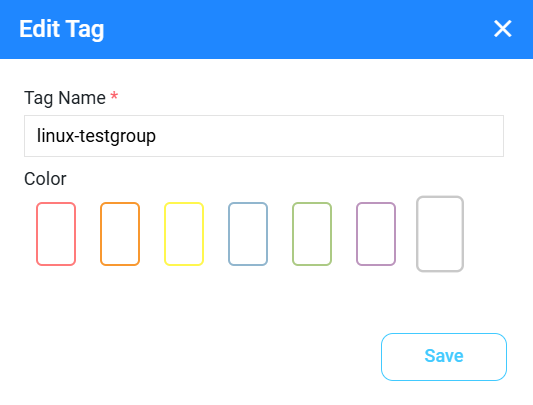The height and width of the screenshot is (405, 533).
Task: Select the yellow color swatch
Action: 184,234
